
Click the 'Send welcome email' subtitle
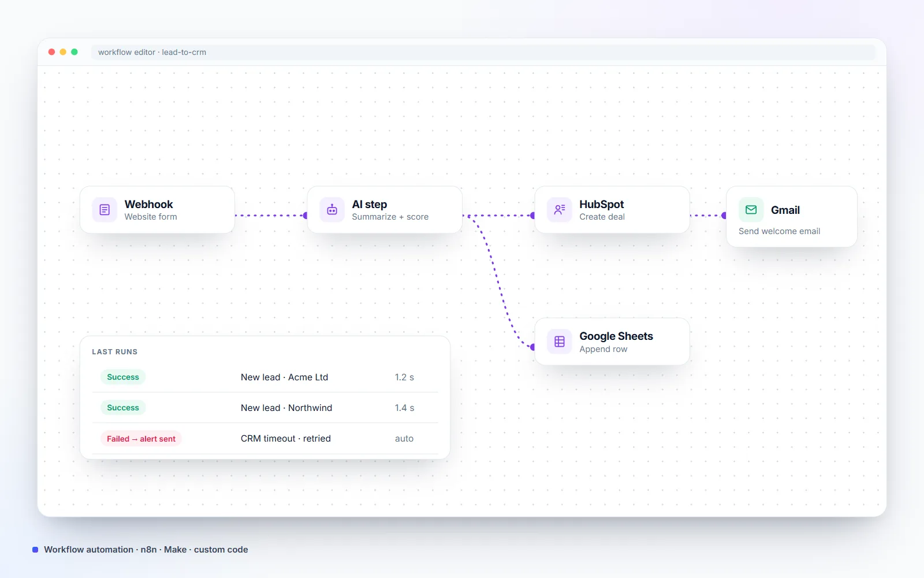(x=780, y=231)
